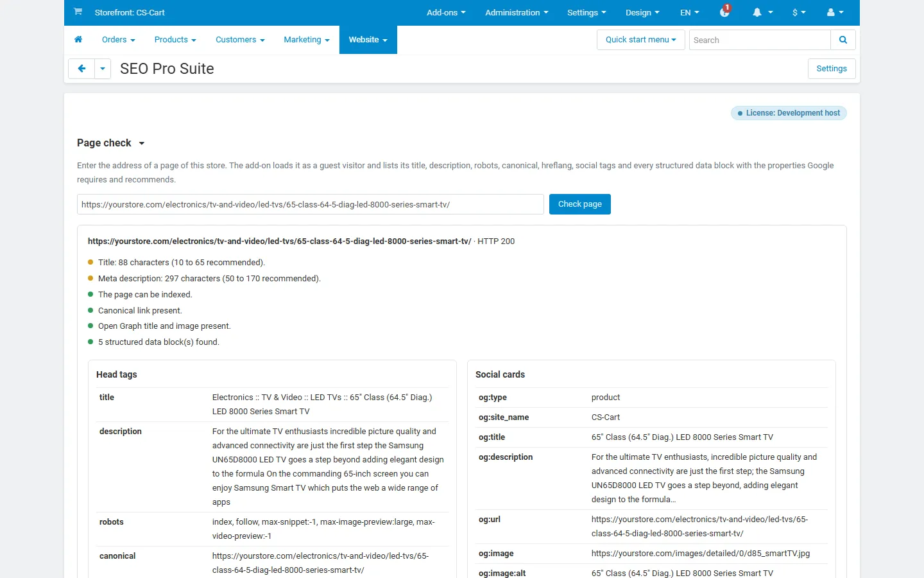Focus the page URL input field
This screenshot has height=578, width=924.
(311, 204)
